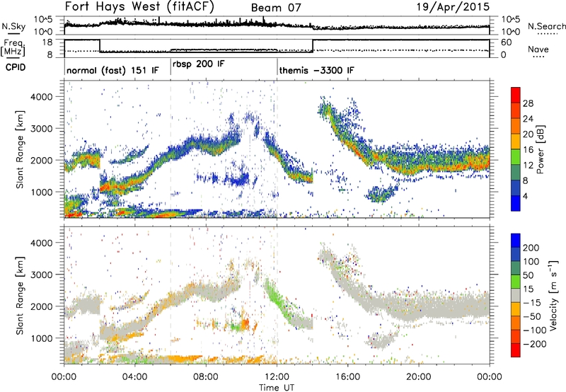Screen dimensions: 566x392
Task: Click the title 'Fort Hays West (fitACF)'
Action: point(139,7)
